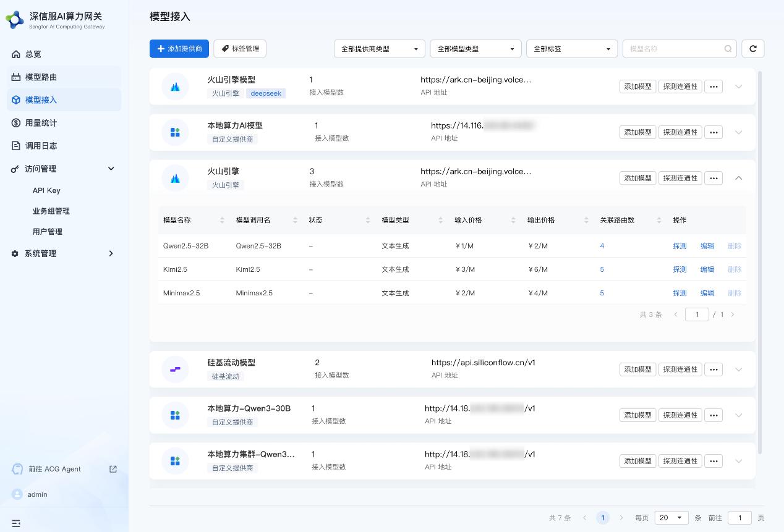Screen dimensions: 784x532
Task: Expand the 硅基流动模型 provider row
Action: (739, 369)
